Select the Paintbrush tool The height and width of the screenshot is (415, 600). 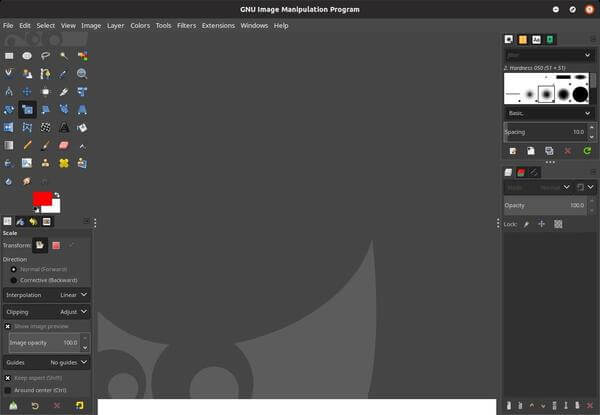pyautogui.click(x=45, y=145)
